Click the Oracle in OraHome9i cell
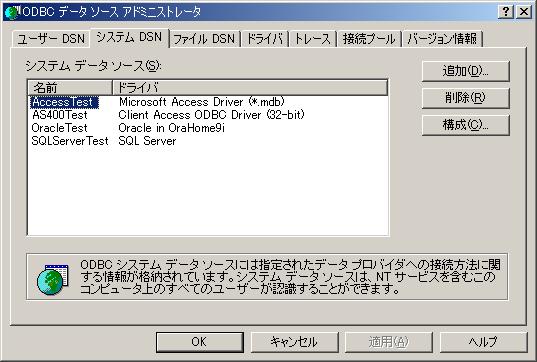 point(171,128)
